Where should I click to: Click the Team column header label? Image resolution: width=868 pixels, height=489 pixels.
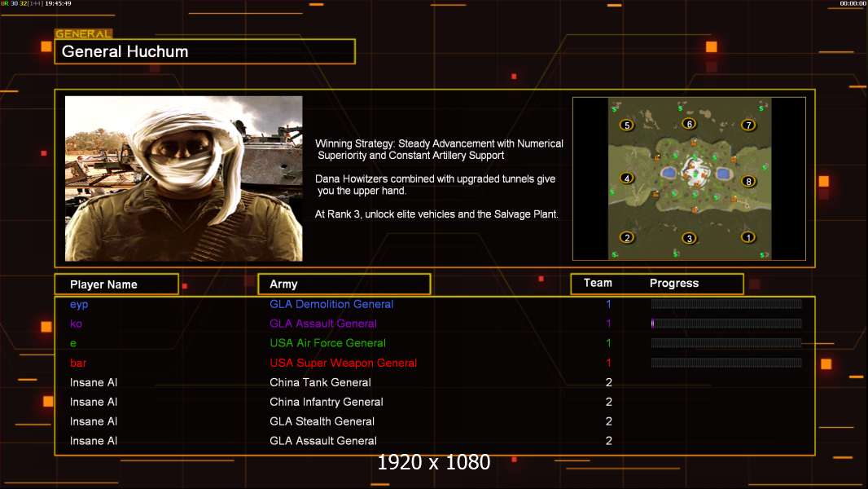598,283
